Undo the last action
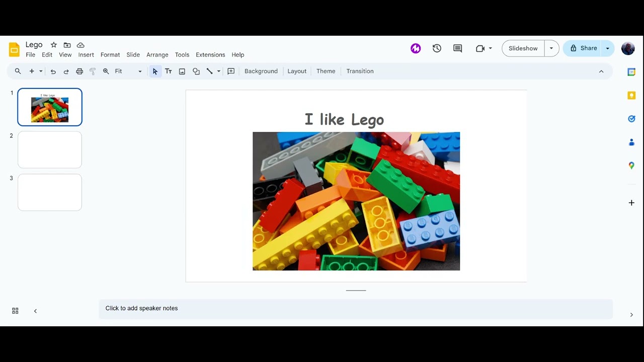The width and height of the screenshot is (644, 362). tap(53, 71)
